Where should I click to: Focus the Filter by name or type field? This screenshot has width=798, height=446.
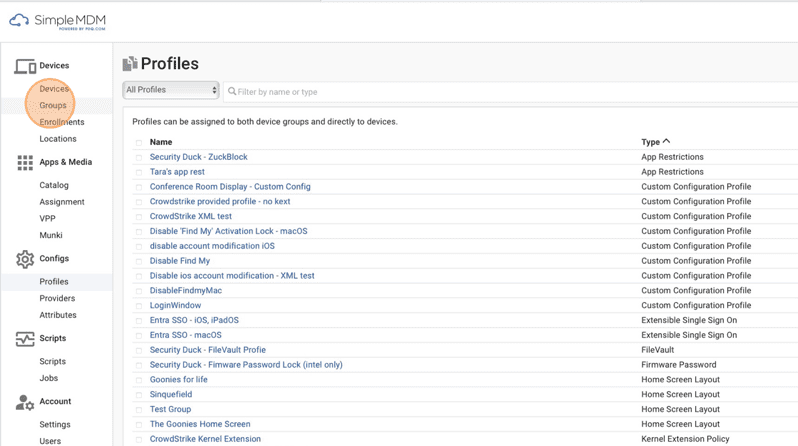pyautogui.click(x=510, y=92)
